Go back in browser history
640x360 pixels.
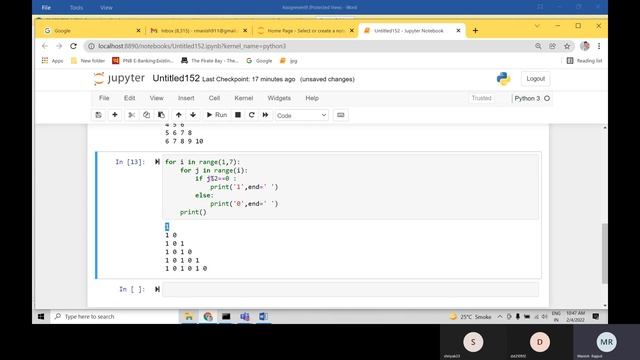tap(45, 46)
